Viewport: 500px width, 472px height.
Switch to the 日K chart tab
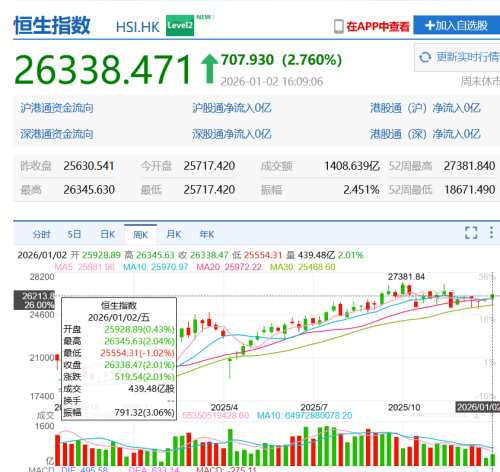click(108, 234)
